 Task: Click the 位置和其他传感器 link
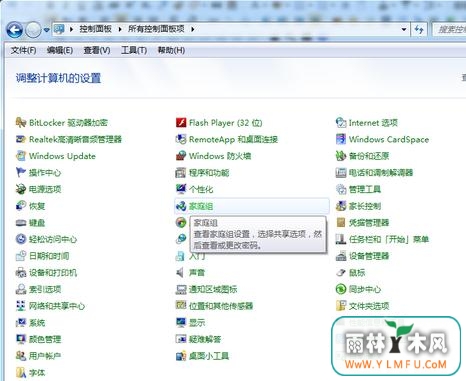(221, 306)
